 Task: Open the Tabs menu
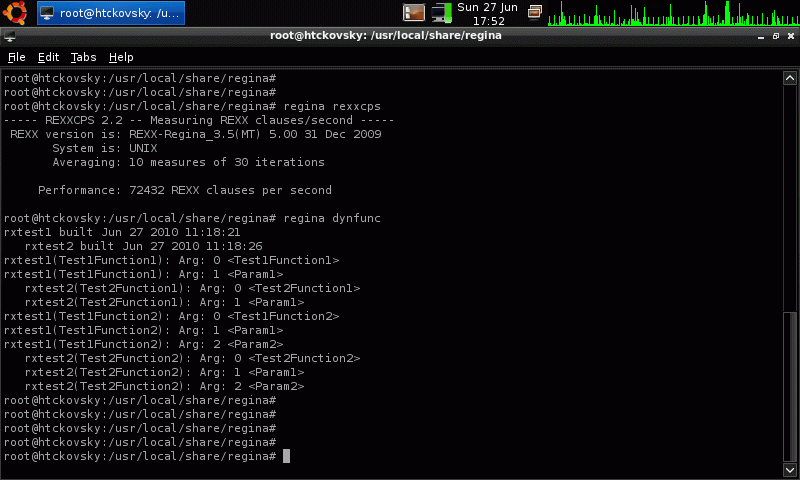83,58
